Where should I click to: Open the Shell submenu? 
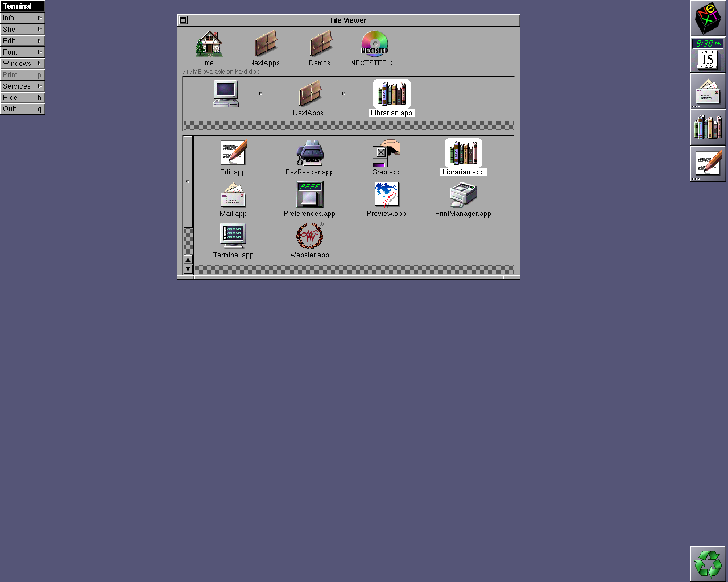(22, 30)
